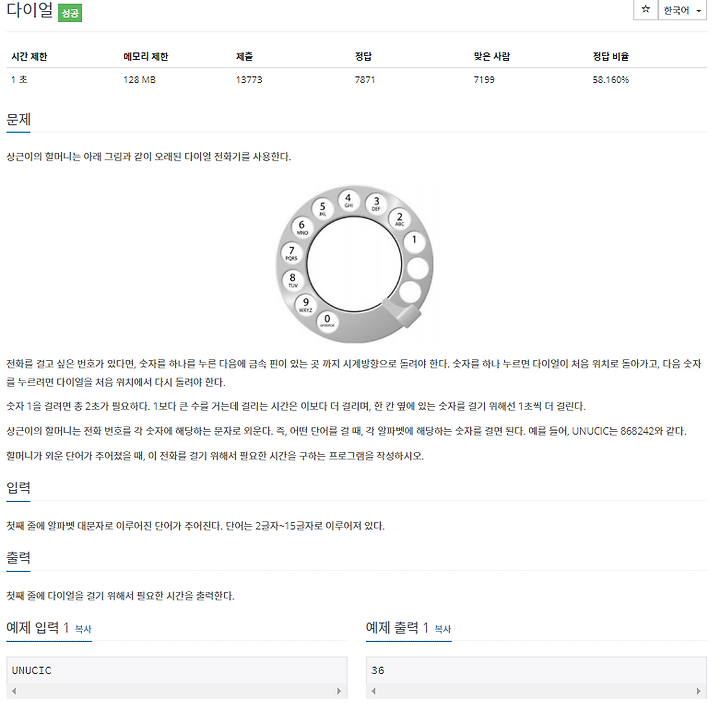Click the number 1 on the dial
This screenshot has width=720, height=710.
(x=414, y=240)
